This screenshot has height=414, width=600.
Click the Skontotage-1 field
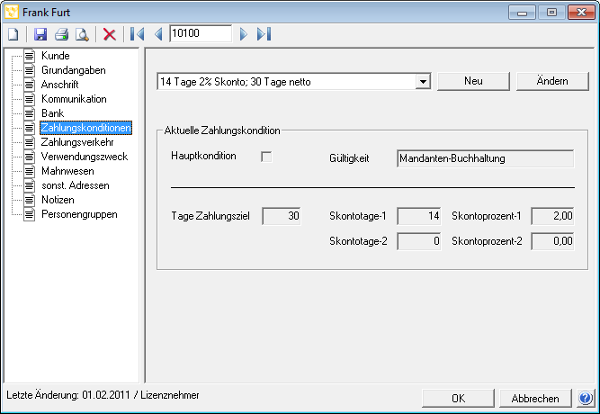[419, 216]
